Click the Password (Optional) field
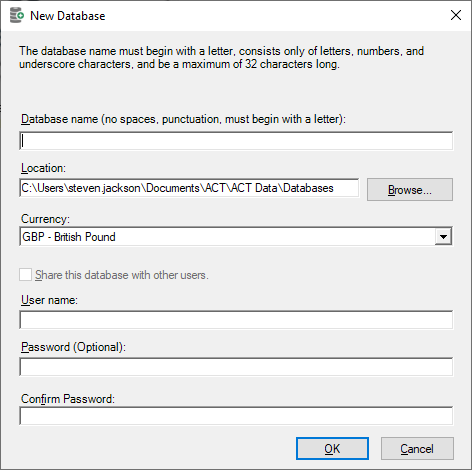 236,367
